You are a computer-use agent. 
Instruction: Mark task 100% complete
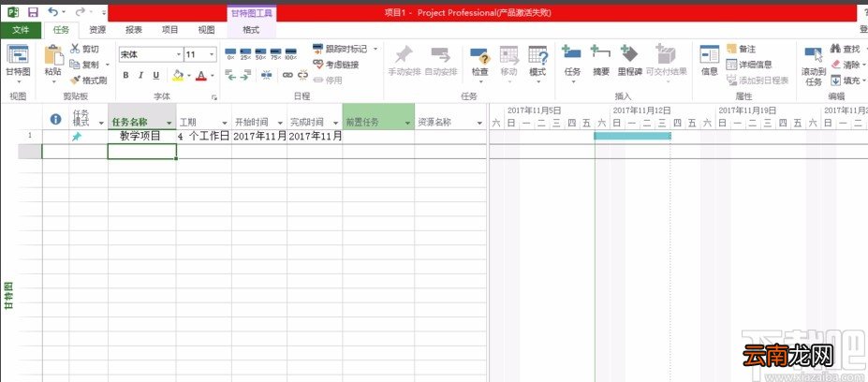[290, 53]
